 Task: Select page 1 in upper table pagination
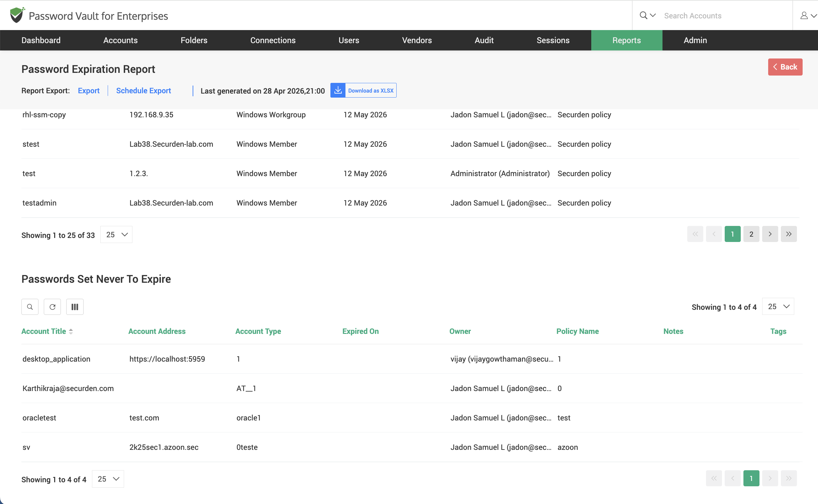[733, 234]
